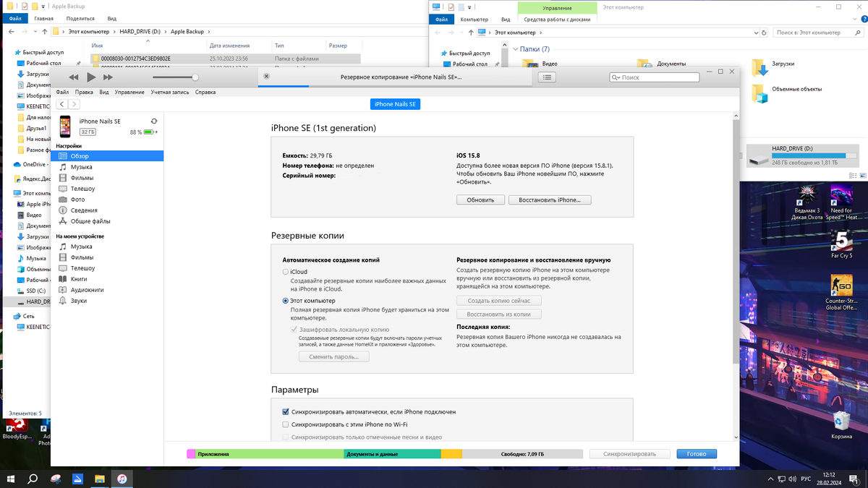Click the Обновить button

click(x=480, y=200)
